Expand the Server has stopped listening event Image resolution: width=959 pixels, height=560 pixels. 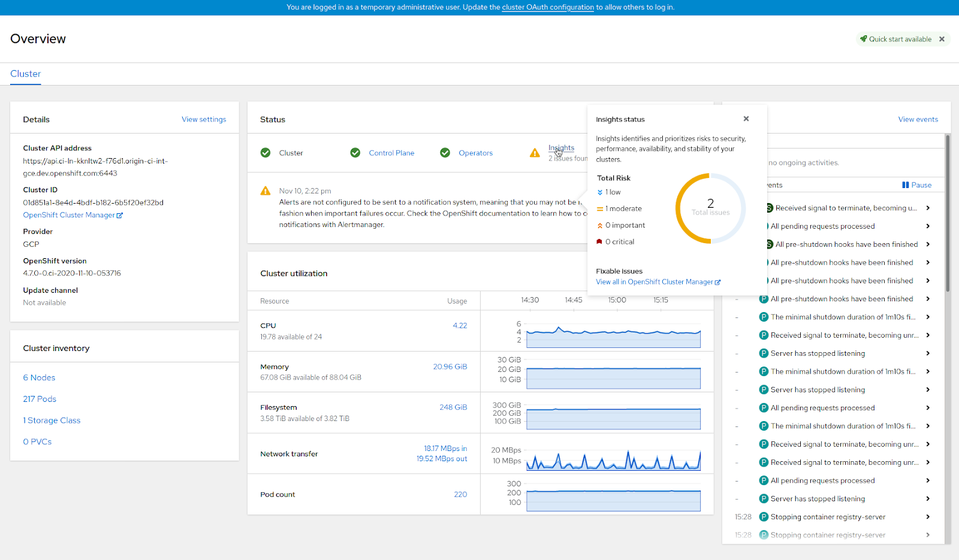click(x=927, y=353)
